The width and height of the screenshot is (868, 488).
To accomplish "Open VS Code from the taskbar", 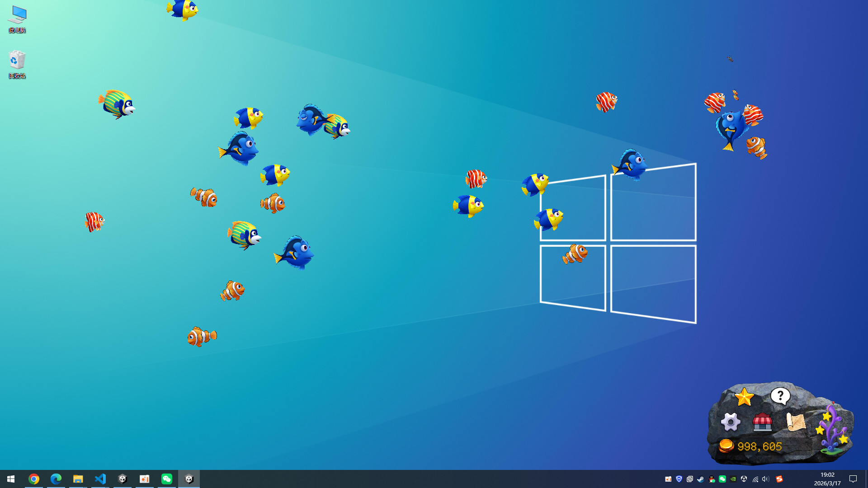I will [100, 479].
